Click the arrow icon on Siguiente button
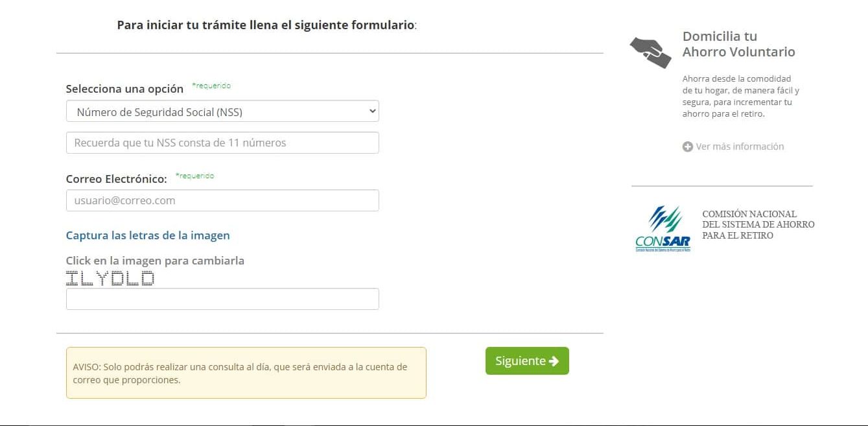This screenshot has height=426, width=868. tap(554, 361)
